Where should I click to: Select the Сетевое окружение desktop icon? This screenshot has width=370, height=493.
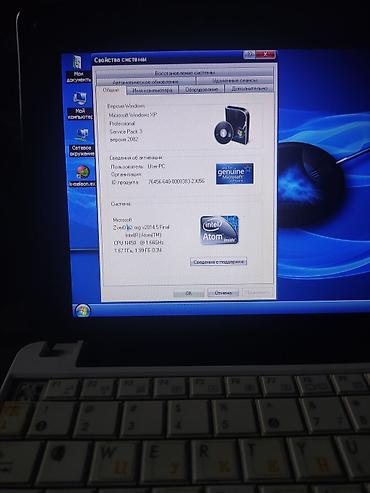click(82, 143)
